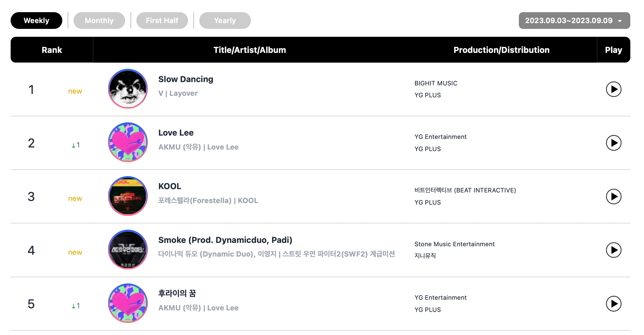Open the date range dropdown

point(574,21)
